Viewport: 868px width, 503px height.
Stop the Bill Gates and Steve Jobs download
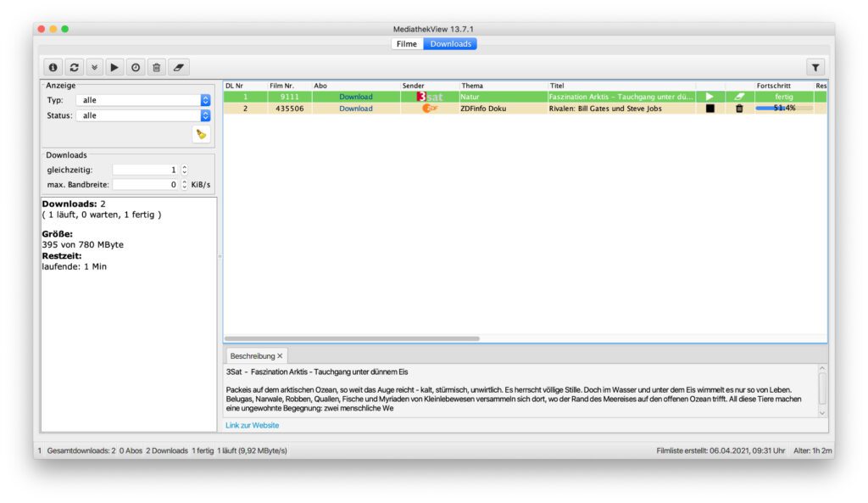709,109
